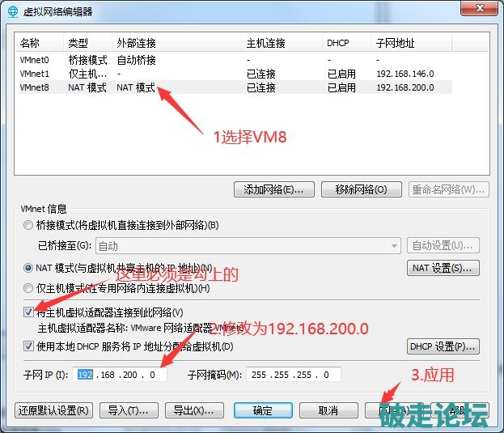Click the 还原默认设置 restore defaults button
The image size is (504, 433).
click(53, 410)
